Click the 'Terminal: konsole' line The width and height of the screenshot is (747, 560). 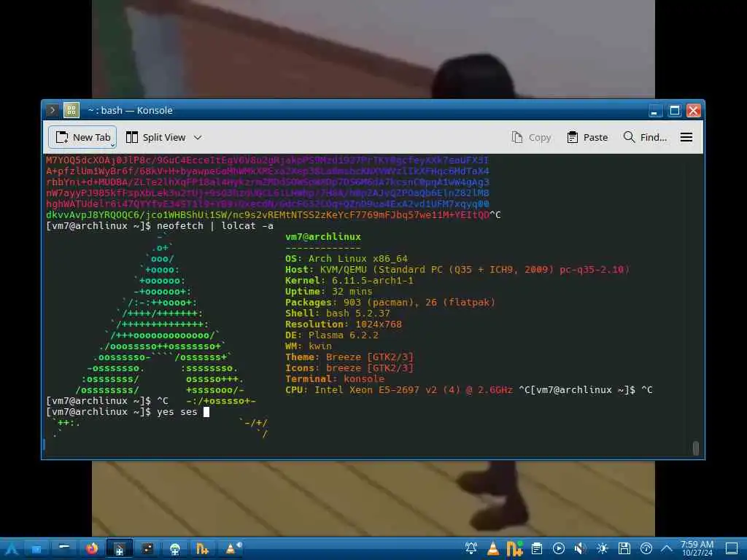(x=334, y=379)
